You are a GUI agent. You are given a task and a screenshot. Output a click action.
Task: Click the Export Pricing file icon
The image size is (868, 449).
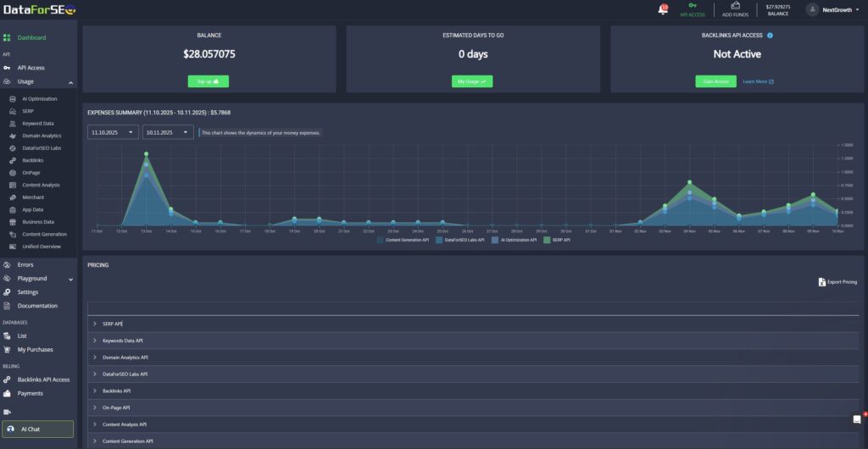821,281
